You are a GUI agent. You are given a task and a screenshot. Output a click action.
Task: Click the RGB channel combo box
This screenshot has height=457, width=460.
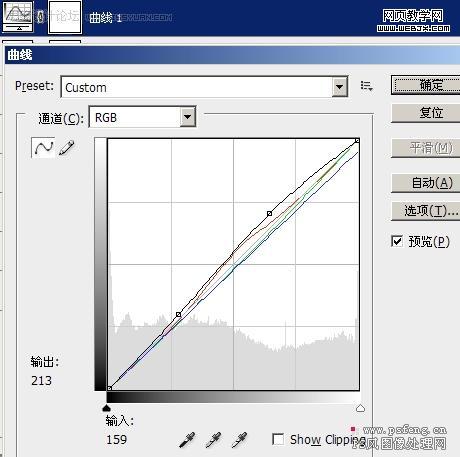[x=142, y=117]
